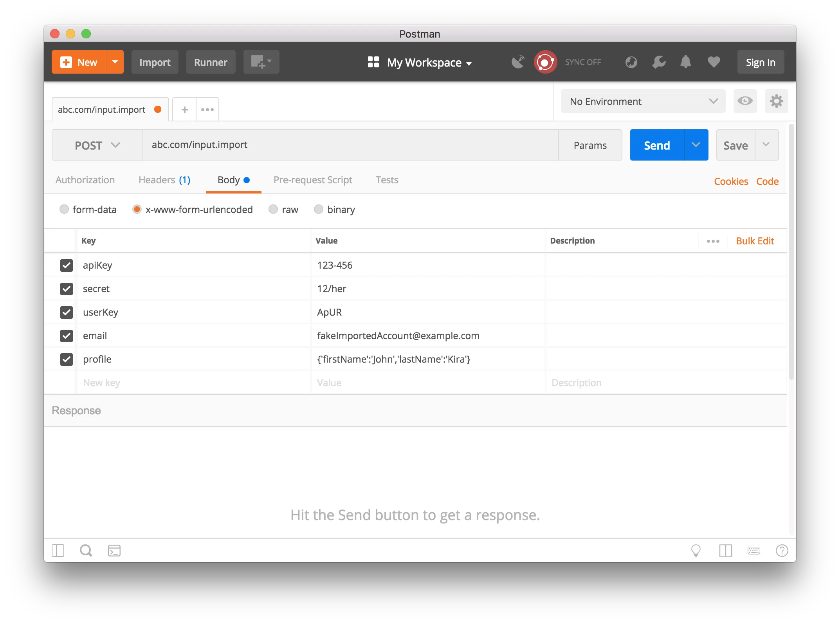This screenshot has width=840, height=625.
Task: Click the request URL input field
Action: 350,145
